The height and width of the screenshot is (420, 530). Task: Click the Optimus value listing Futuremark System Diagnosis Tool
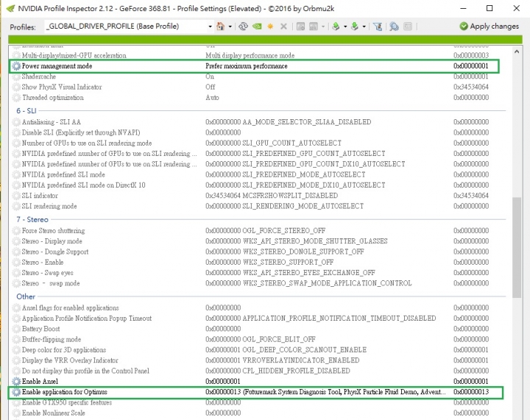325,392
